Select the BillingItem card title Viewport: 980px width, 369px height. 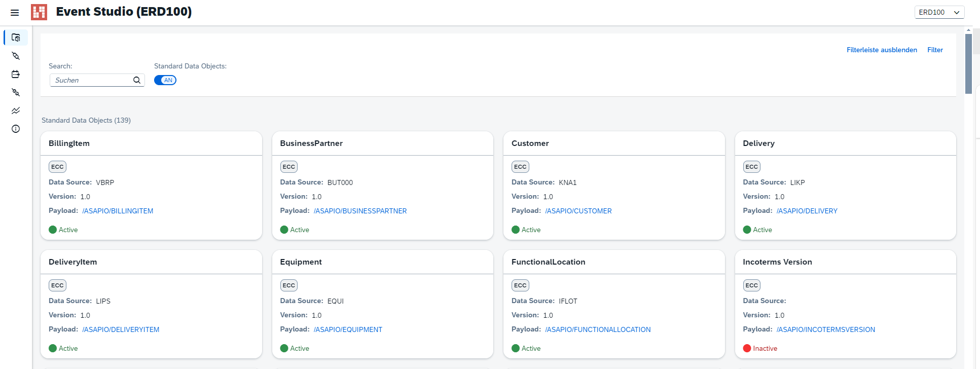tap(69, 143)
